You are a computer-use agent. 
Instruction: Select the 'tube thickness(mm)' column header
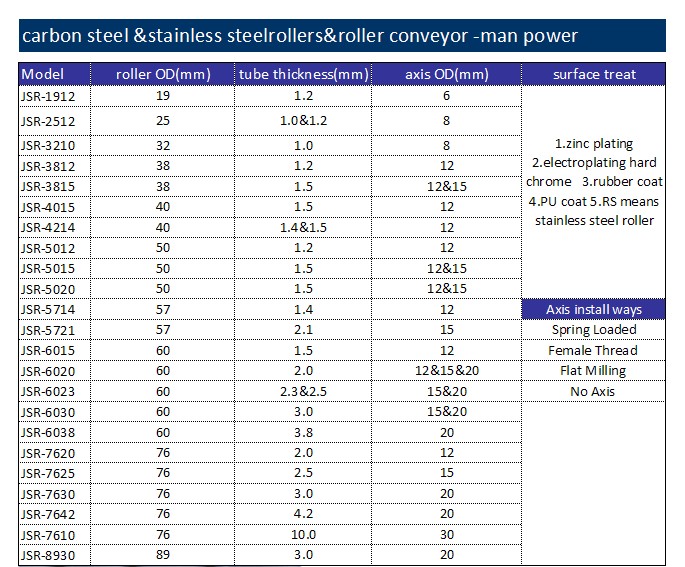304,74
